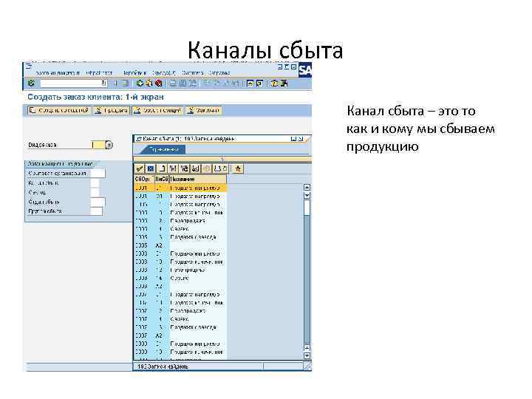532x399 pixels.
Task: Click the popup scrollbar thumb
Action: (x=307, y=207)
